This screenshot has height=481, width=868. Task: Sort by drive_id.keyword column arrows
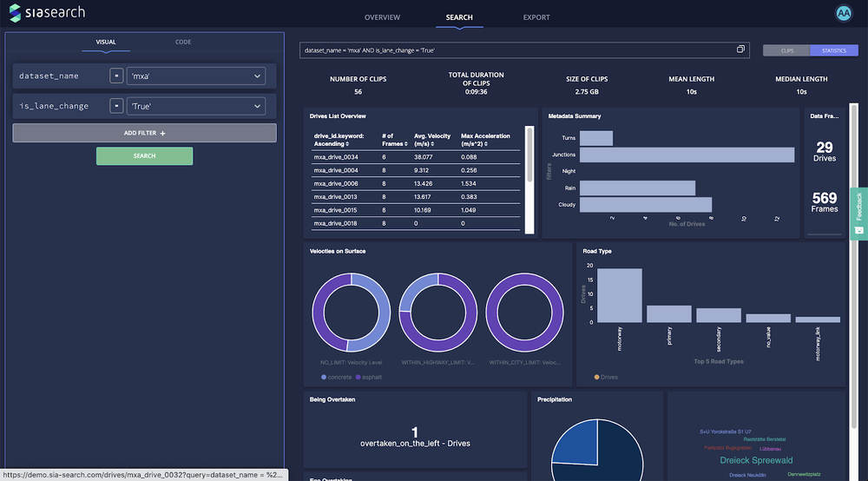click(347, 144)
